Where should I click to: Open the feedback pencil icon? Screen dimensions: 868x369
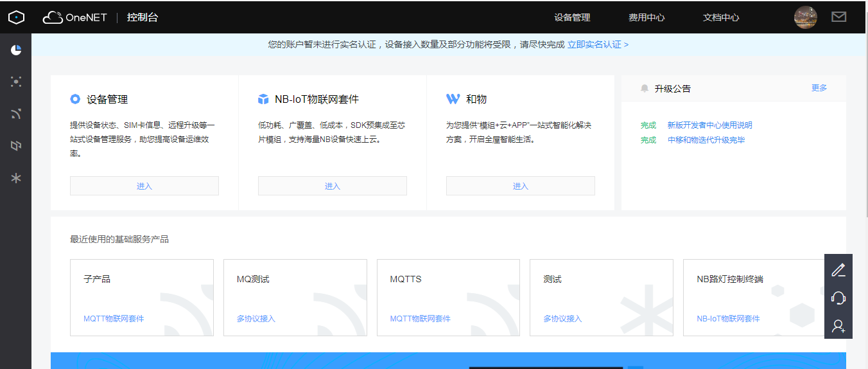pyautogui.click(x=838, y=269)
